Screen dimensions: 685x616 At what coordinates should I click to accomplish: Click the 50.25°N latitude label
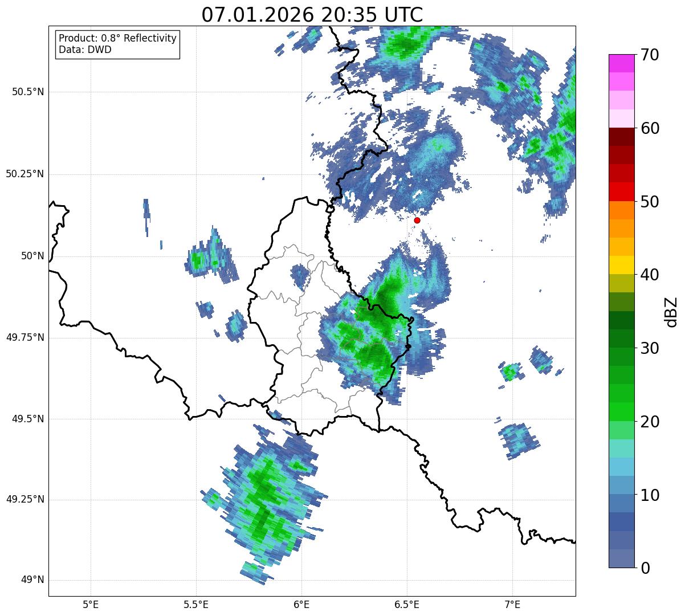[x=25, y=174]
